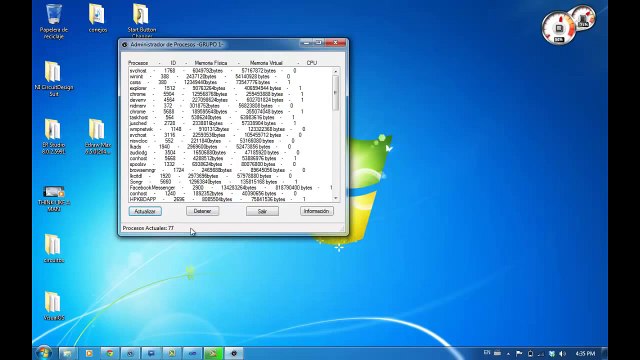Select the Edraw Max folder icon
This screenshot has width=640, height=360.
click(x=98, y=136)
